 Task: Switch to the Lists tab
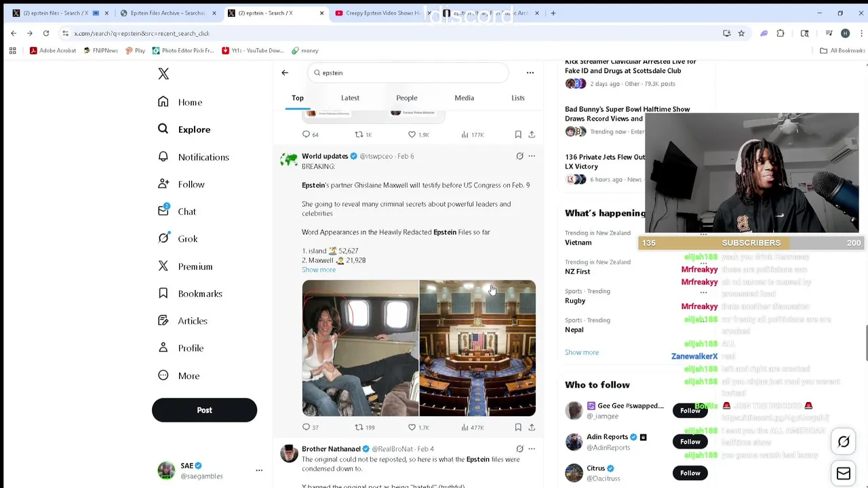tap(518, 98)
